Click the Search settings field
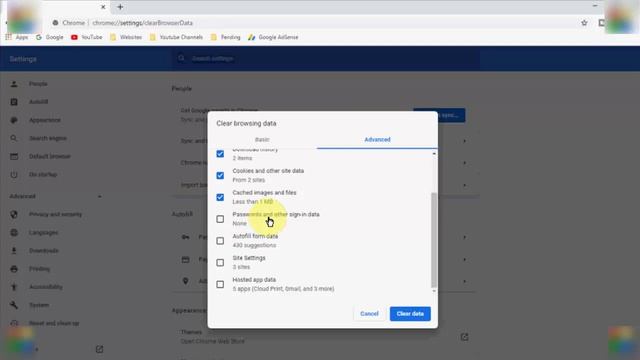 tap(326, 58)
